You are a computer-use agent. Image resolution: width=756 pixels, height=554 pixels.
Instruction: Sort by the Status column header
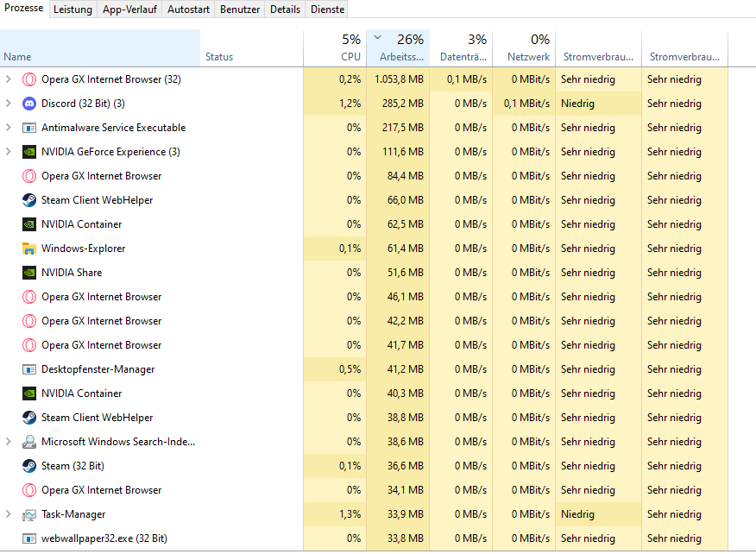252,47
